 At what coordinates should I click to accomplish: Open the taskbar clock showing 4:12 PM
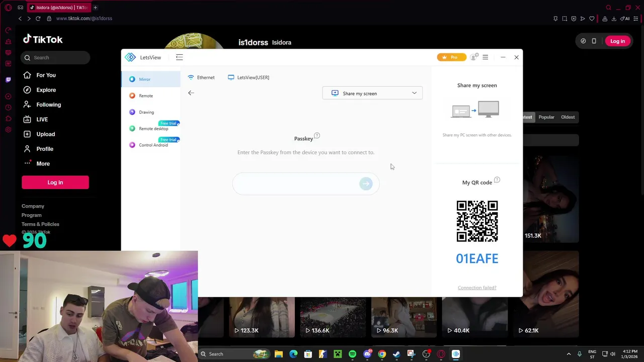629,354
